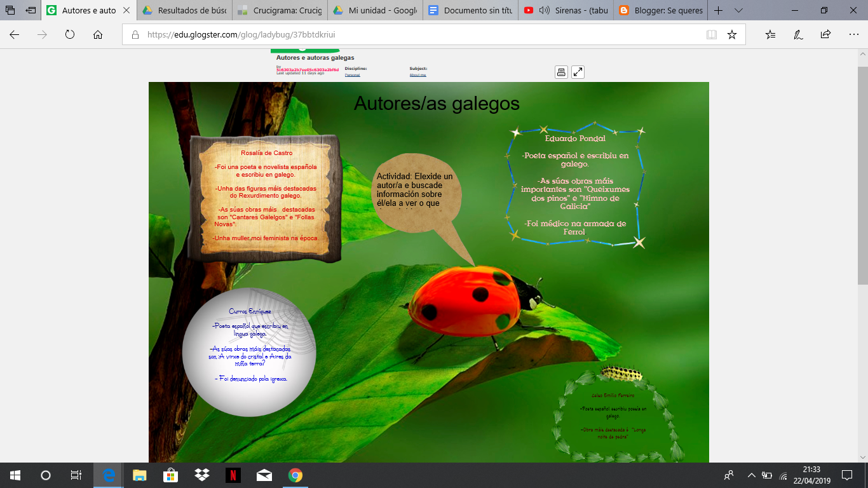Toggle reading view in address bar
868x488 pixels.
(x=712, y=35)
